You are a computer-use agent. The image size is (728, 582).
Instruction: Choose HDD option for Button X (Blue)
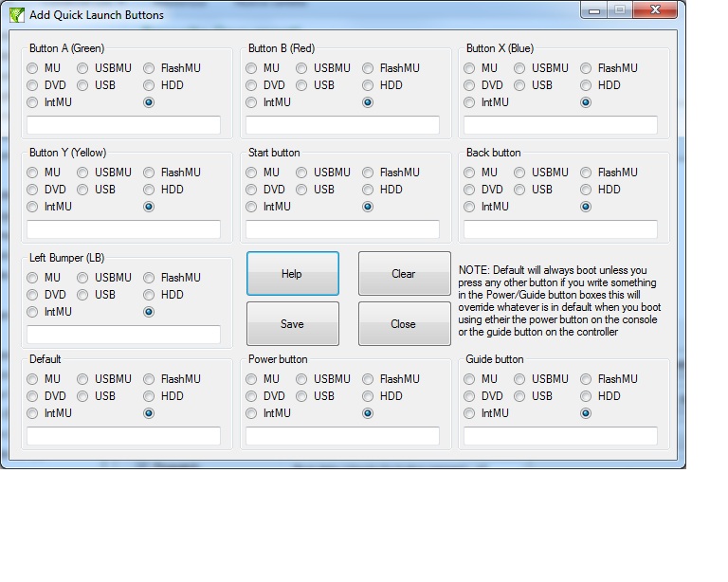(x=587, y=85)
